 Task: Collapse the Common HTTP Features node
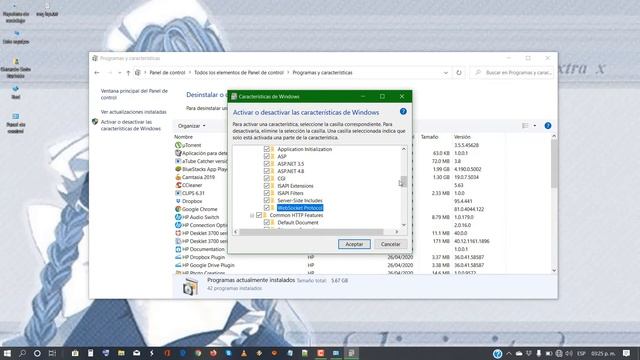(x=252, y=215)
